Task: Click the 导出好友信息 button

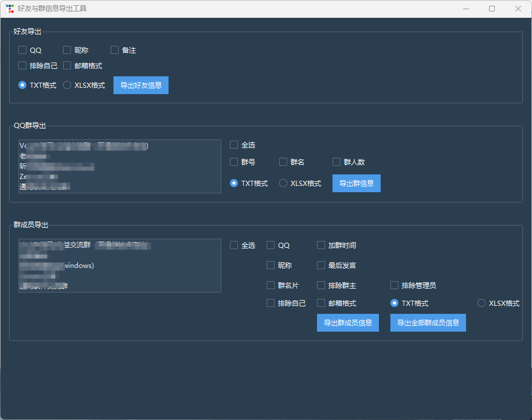Action: coord(140,85)
